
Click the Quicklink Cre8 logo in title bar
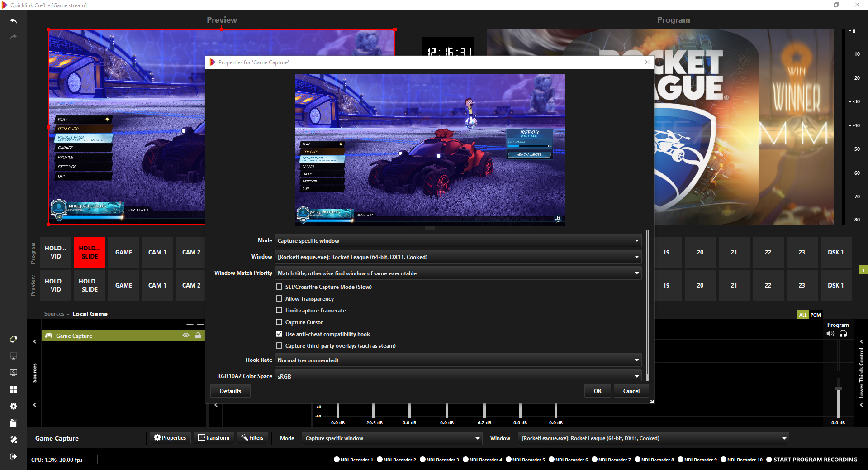tap(5, 5)
